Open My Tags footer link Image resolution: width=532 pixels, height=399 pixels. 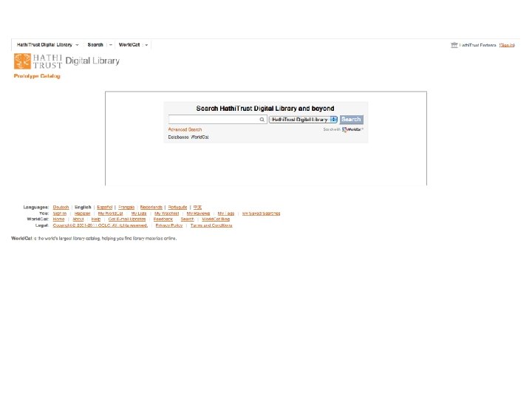(x=226, y=214)
